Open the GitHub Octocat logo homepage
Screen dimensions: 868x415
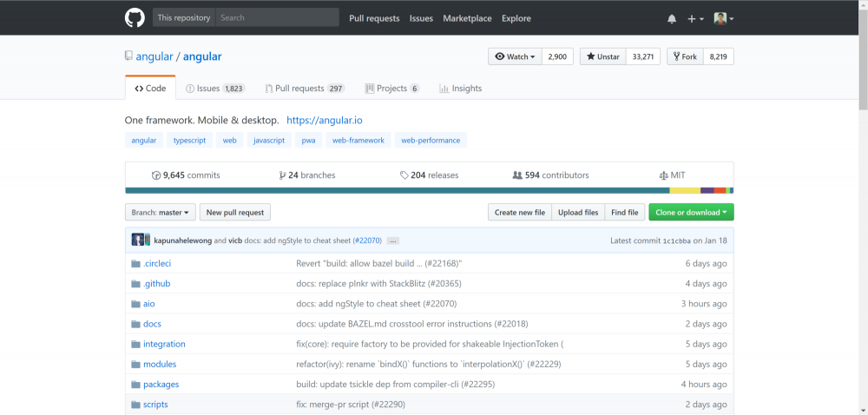[135, 17]
